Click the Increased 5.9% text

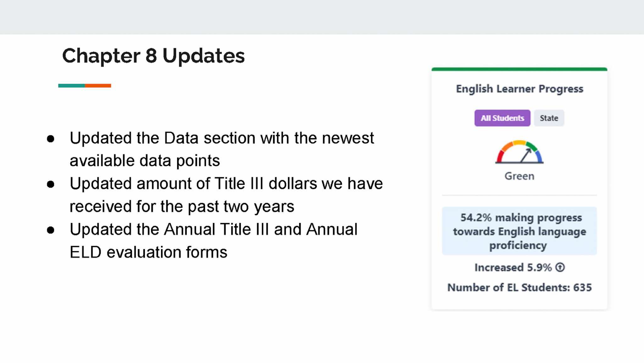[513, 267]
